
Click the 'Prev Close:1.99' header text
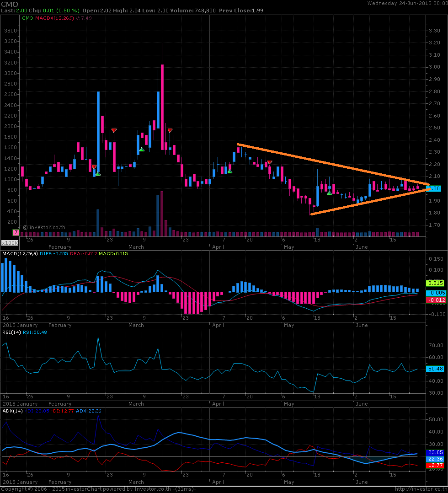(x=241, y=11)
